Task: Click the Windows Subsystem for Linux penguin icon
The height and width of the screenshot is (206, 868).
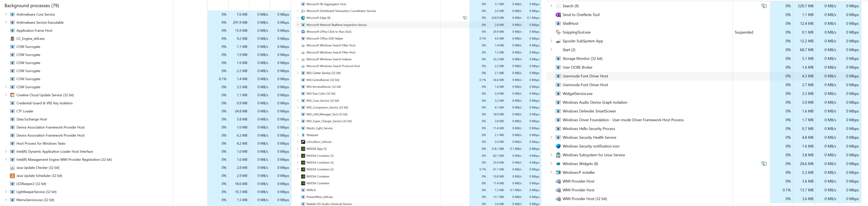Action: point(558,155)
